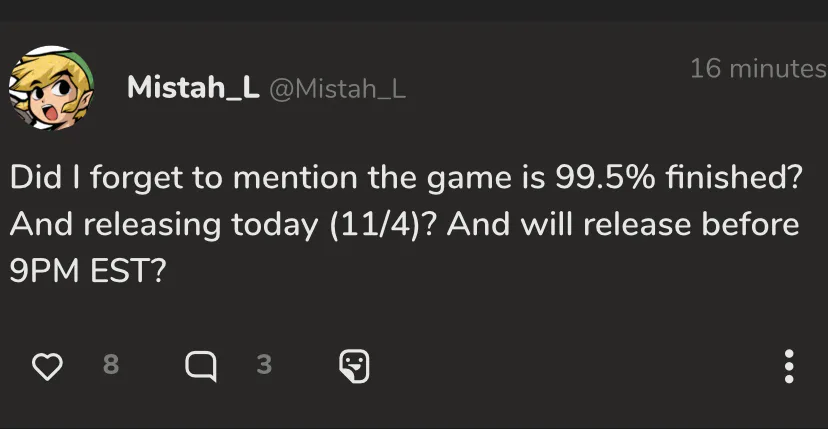
Task: Click the dark header strip above the post
Action: 414,11
